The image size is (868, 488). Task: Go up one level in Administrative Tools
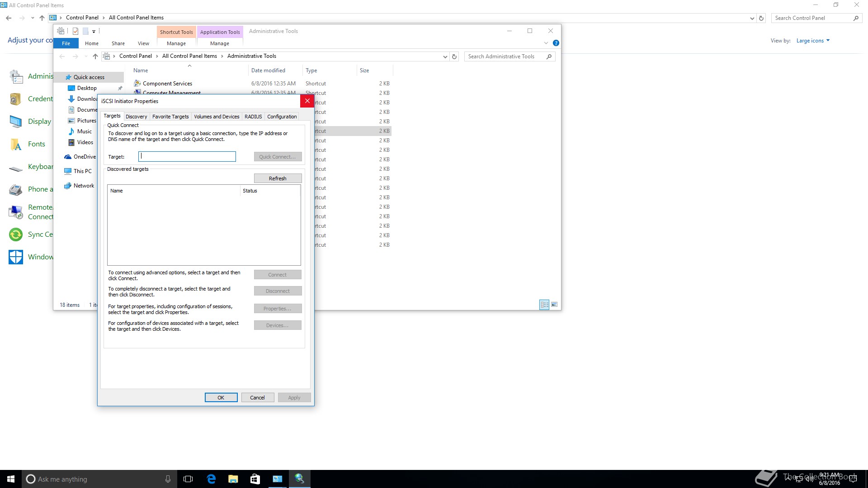coord(95,56)
